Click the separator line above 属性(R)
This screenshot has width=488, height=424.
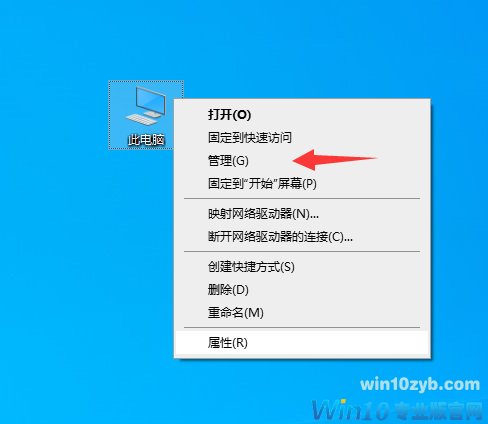click(302, 328)
